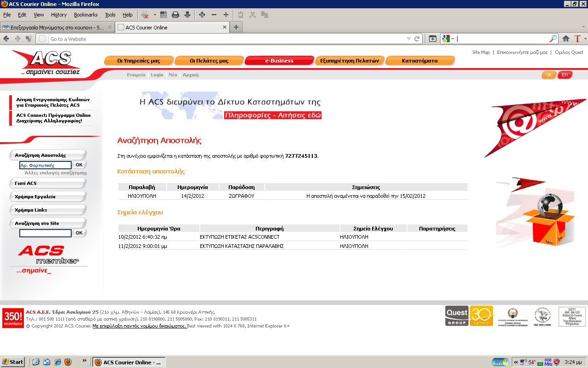The image size is (588, 368).
Task: Open the Bookmarks menu
Action: coord(85,15)
